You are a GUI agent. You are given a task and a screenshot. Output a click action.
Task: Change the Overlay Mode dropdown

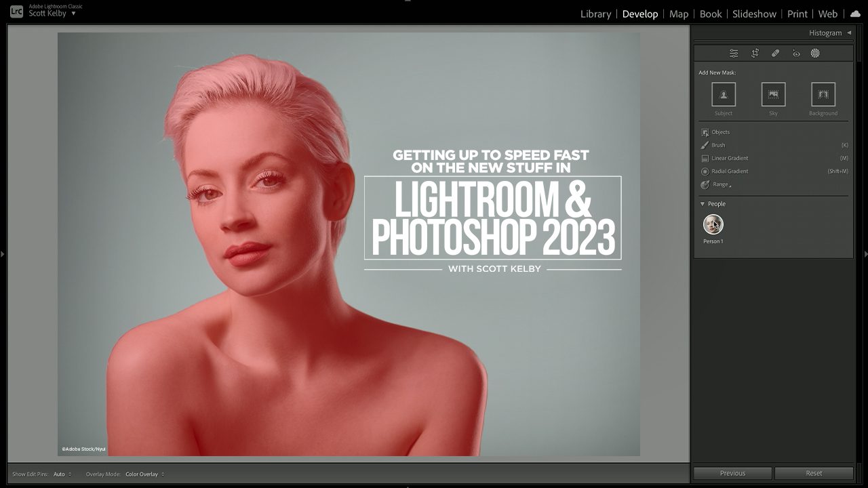tap(144, 474)
